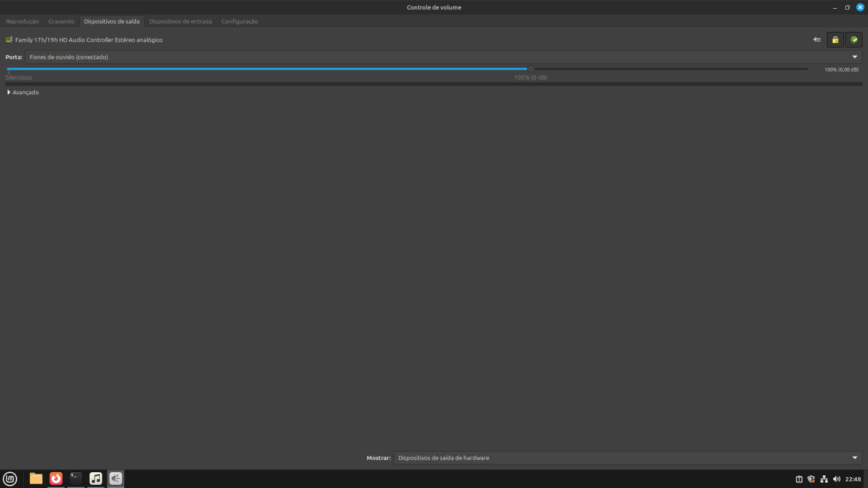Open the Linux Mint start menu
Image resolution: width=868 pixels, height=488 pixels.
pyautogui.click(x=10, y=479)
